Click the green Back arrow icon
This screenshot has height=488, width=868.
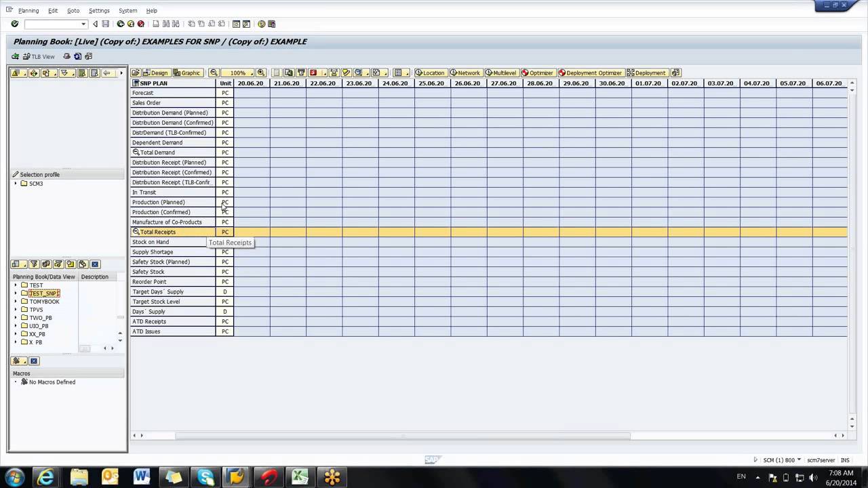coord(121,24)
